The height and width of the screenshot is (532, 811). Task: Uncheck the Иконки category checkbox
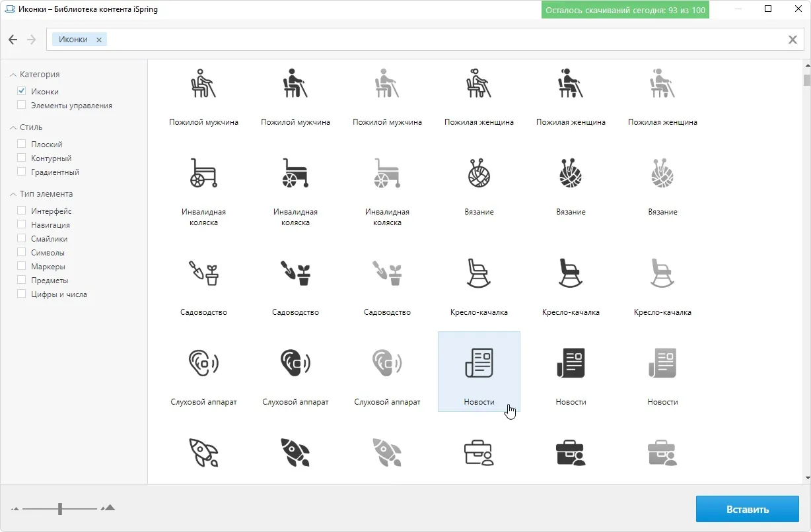click(22, 91)
